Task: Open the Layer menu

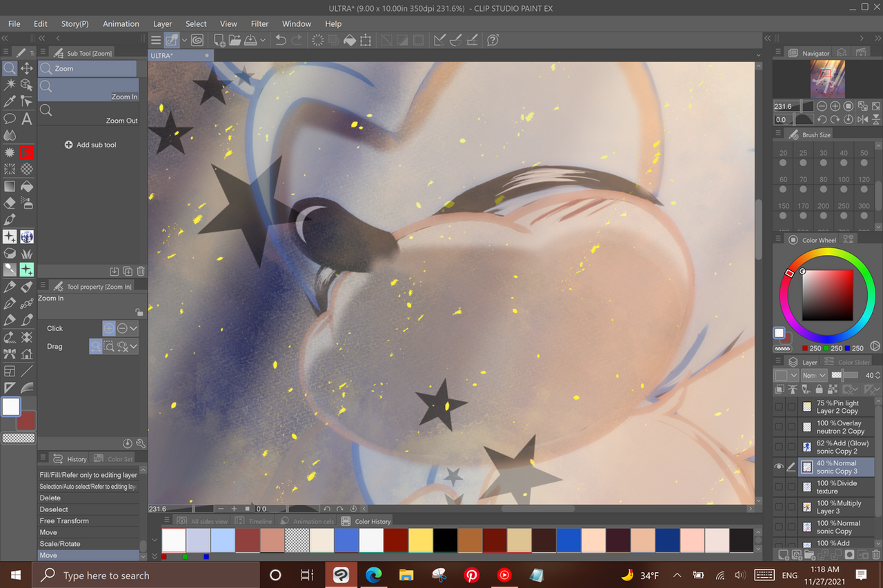Action: [163, 23]
